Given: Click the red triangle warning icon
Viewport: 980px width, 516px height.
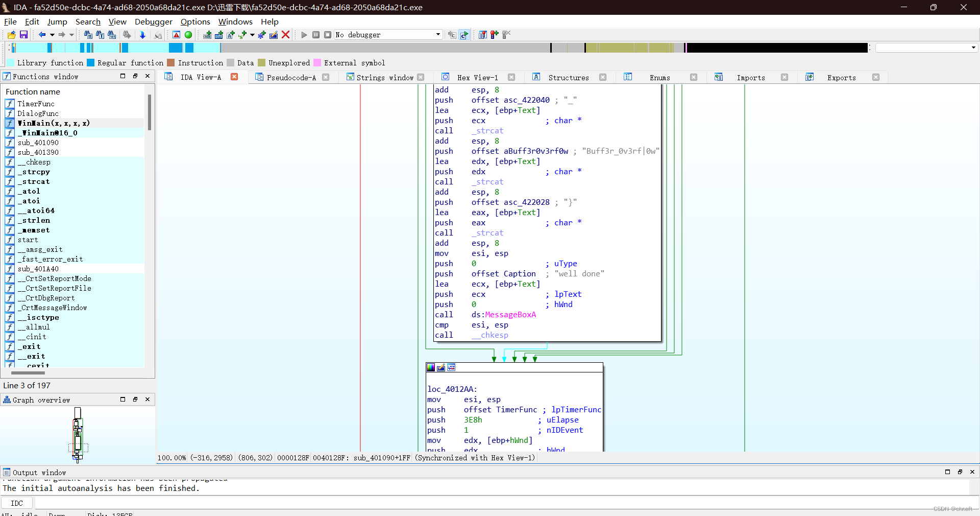Looking at the screenshot, I should (176, 35).
